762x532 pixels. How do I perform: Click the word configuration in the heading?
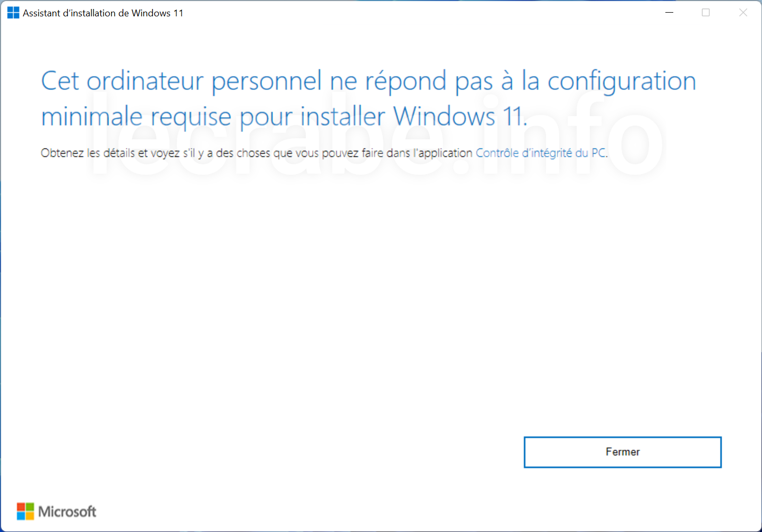coord(622,82)
